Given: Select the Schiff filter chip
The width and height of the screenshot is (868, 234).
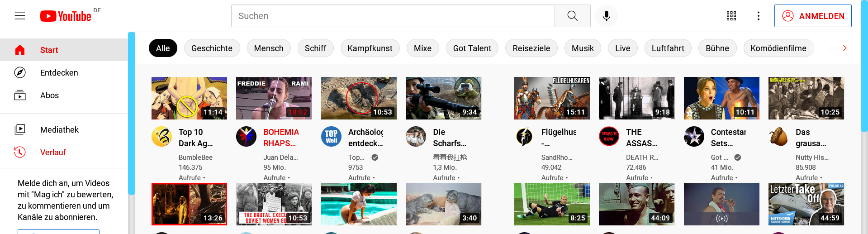Looking at the screenshot, I should pyautogui.click(x=315, y=48).
